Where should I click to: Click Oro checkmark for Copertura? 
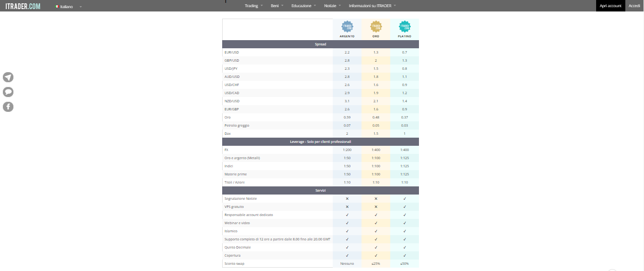pos(376,255)
